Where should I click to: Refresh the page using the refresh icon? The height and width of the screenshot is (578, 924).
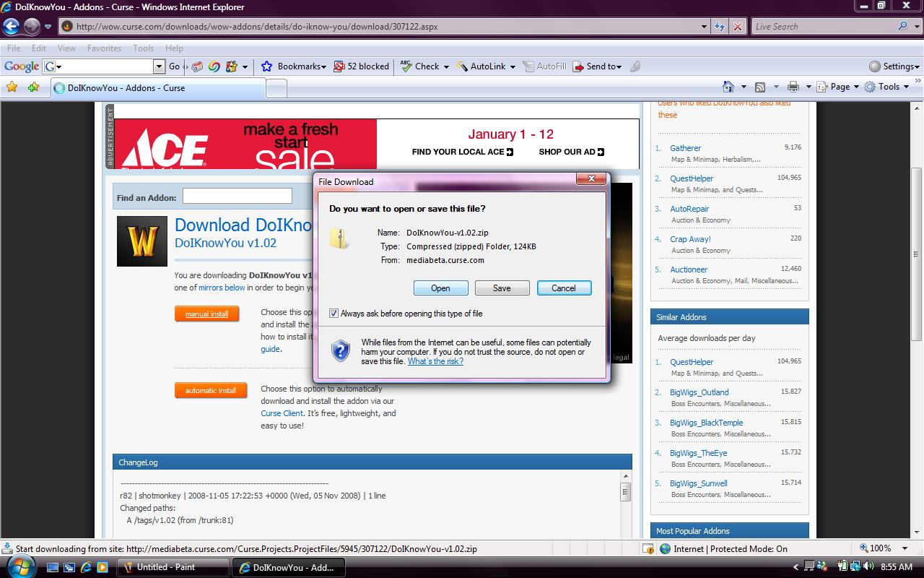[720, 27]
